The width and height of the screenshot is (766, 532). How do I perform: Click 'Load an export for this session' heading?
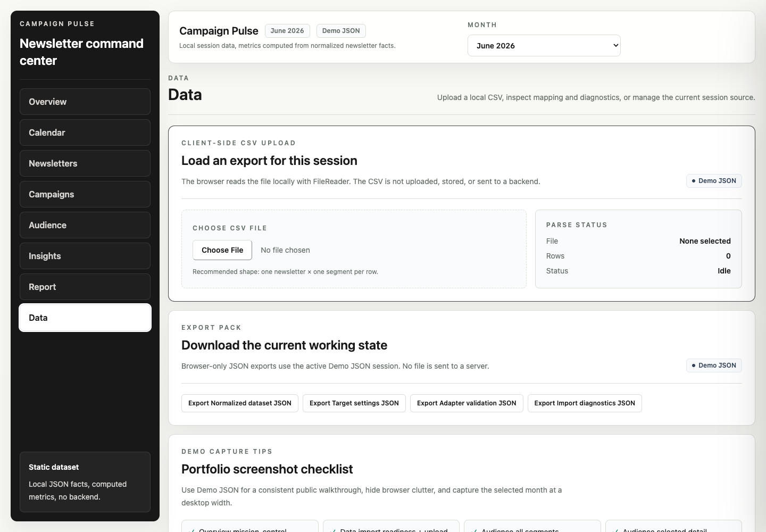pos(269,161)
